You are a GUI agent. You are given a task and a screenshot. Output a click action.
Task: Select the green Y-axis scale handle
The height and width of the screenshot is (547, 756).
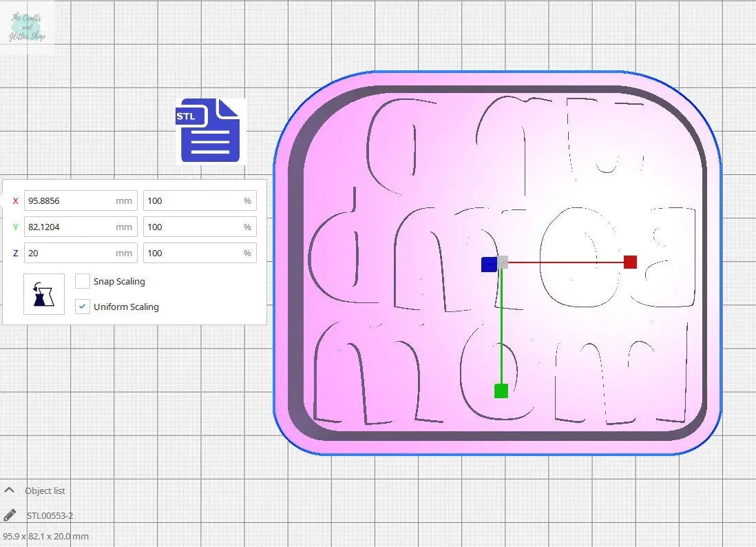pyautogui.click(x=501, y=391)
